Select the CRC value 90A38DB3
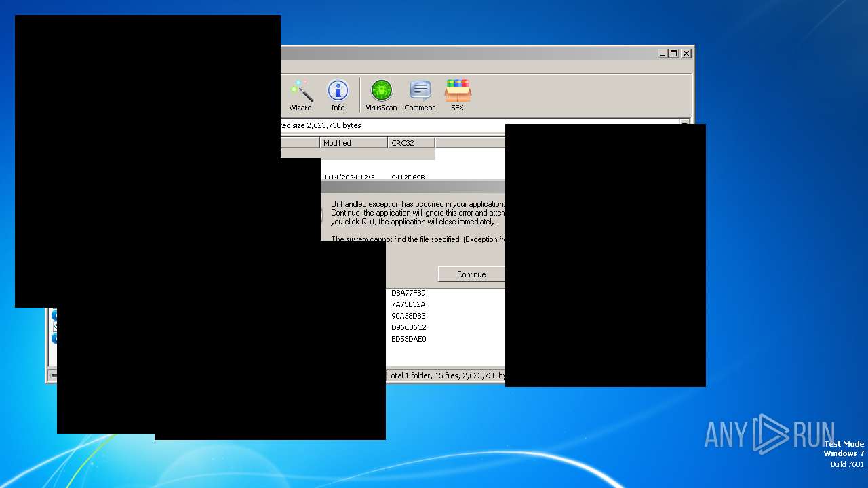Viewport: 868px width, 488px height. (408, 316)
